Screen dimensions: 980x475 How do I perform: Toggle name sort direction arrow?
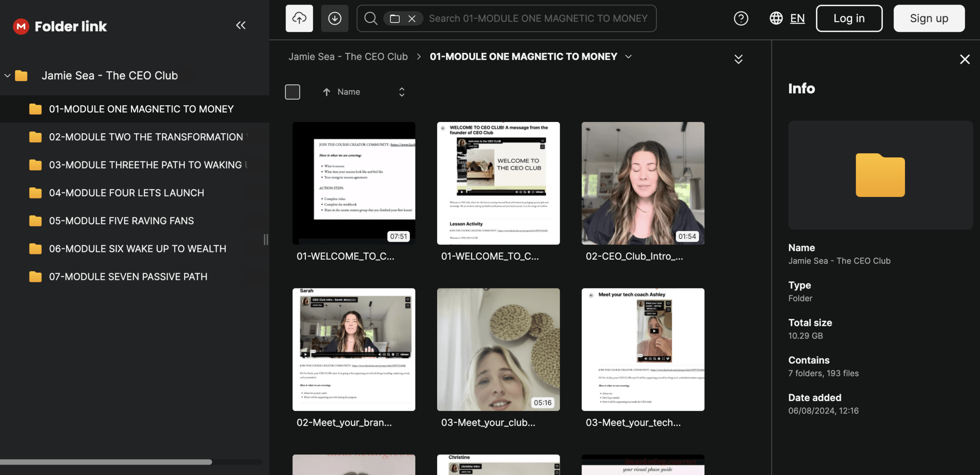pyautogui.click(x=327, y=92)
